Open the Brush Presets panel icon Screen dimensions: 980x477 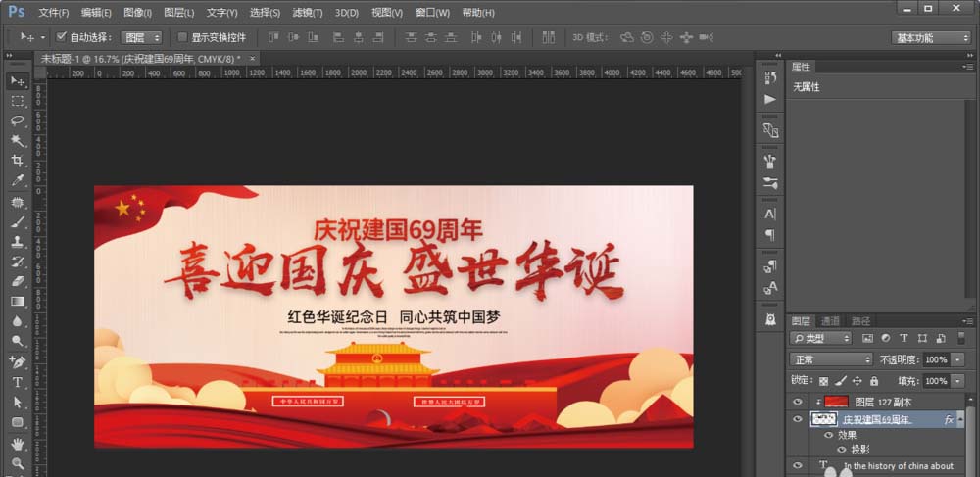point(770,183)
